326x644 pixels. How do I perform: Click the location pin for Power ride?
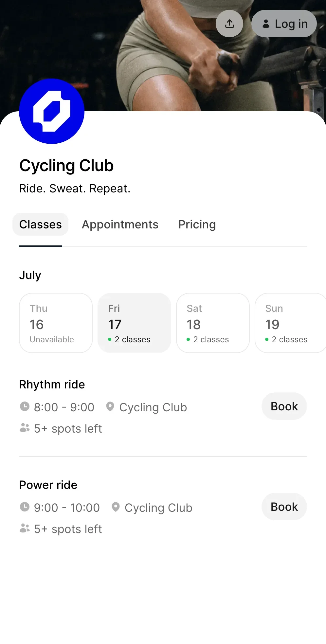click(116, 507)
